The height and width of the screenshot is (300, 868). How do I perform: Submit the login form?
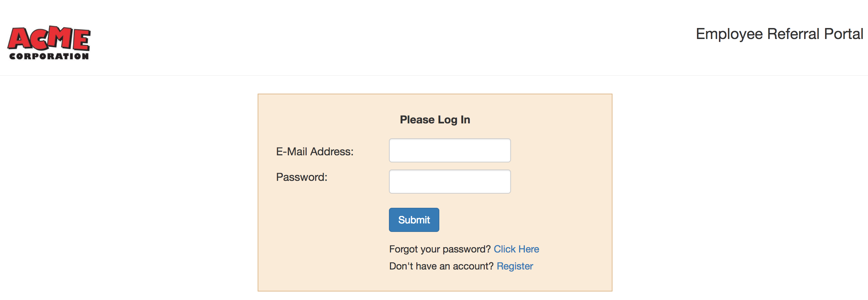click(414, 220)
